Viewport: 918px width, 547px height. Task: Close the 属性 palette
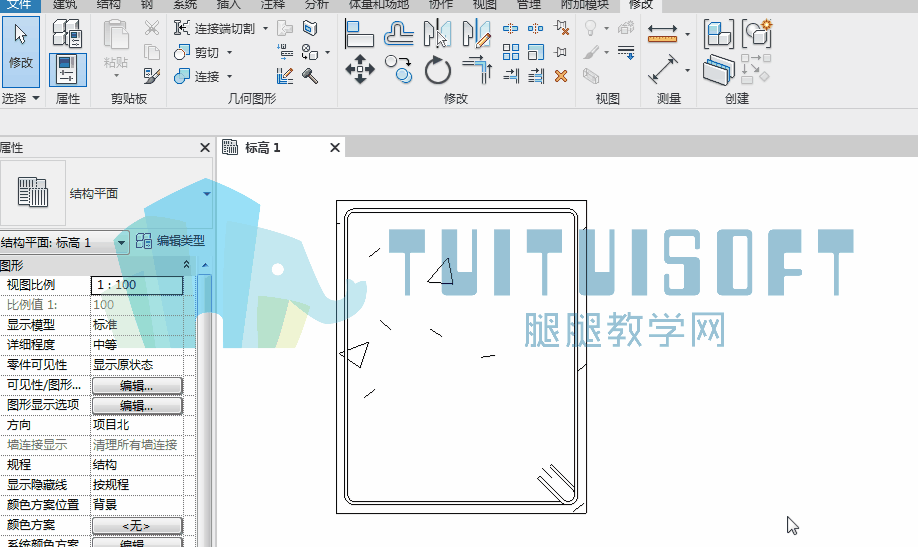(205, 148)
